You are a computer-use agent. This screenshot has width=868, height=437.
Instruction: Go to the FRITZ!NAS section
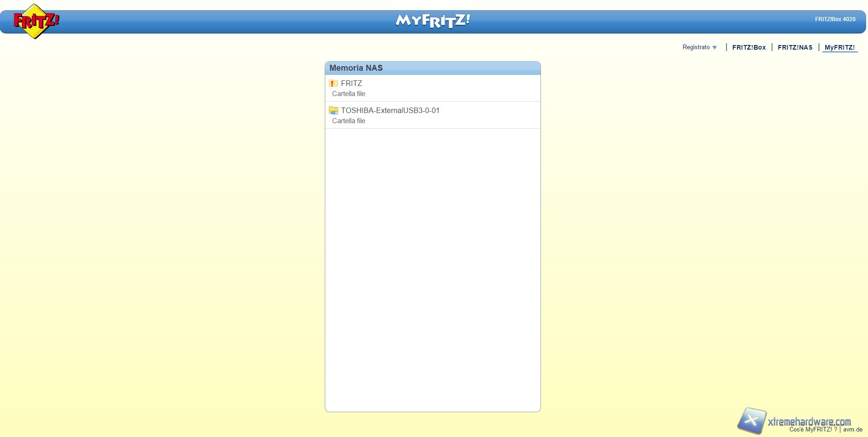click(x=795, y=47)
